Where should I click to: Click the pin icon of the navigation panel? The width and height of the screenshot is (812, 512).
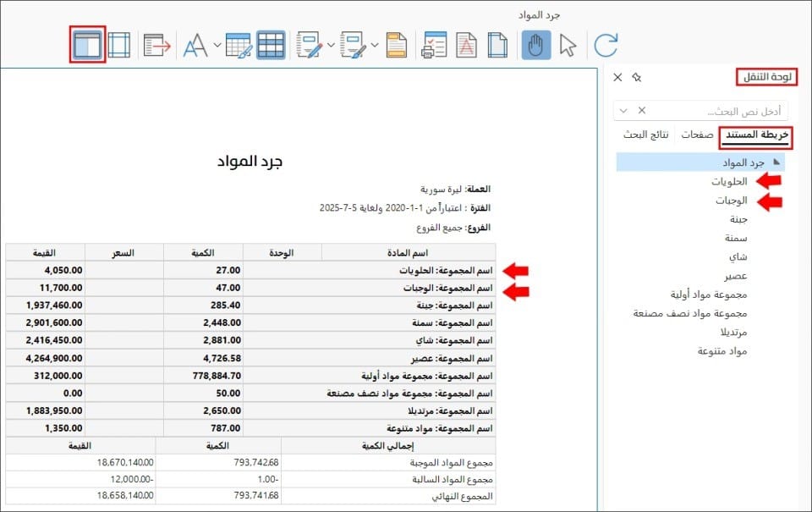click(x=636, y=77)
